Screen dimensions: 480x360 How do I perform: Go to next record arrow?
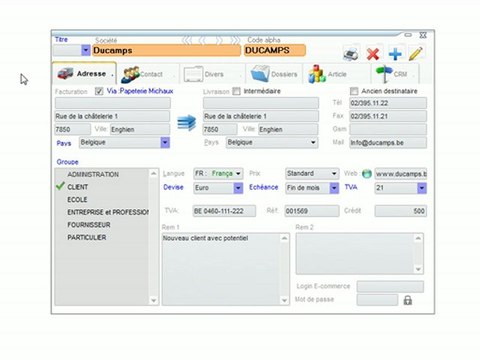click(x=219, y=41)
